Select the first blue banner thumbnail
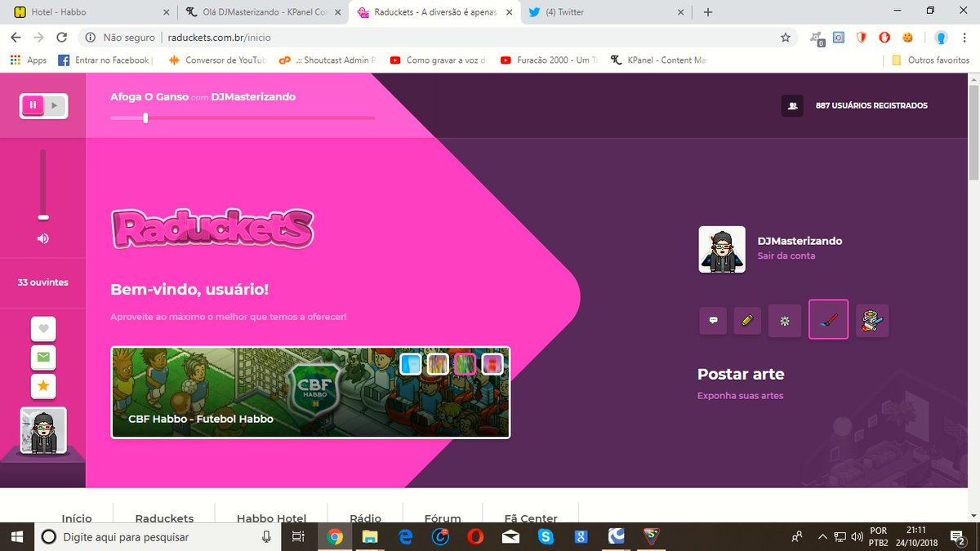 click(411, 364)
